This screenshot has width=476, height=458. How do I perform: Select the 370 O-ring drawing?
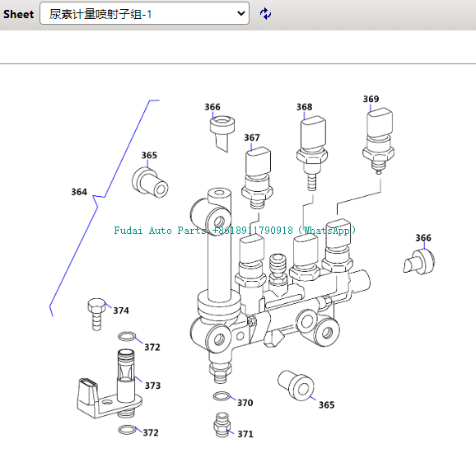(222, 396)
